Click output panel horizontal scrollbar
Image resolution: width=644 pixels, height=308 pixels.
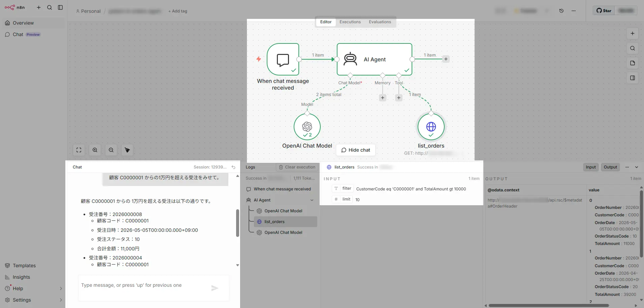click(549, 306)
